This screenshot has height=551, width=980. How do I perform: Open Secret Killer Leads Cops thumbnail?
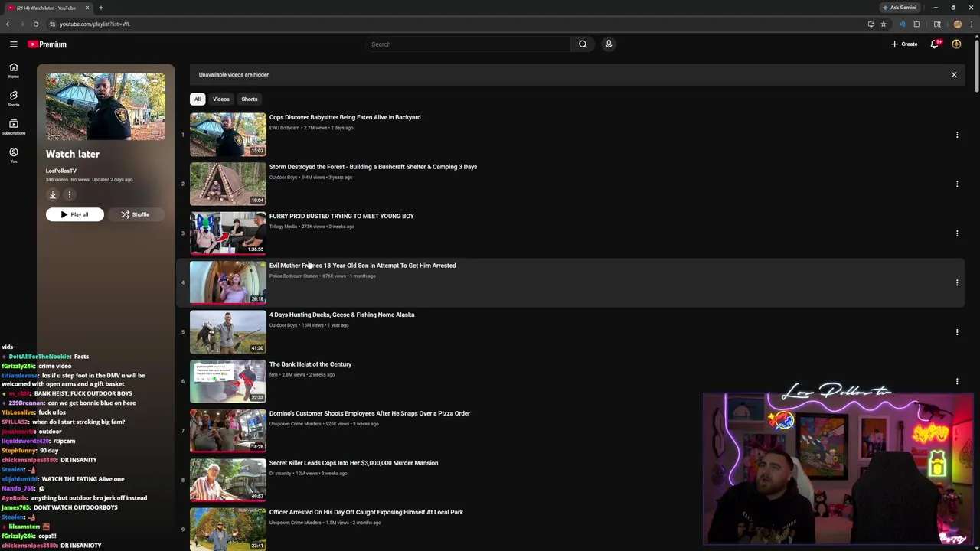(228, 480)
